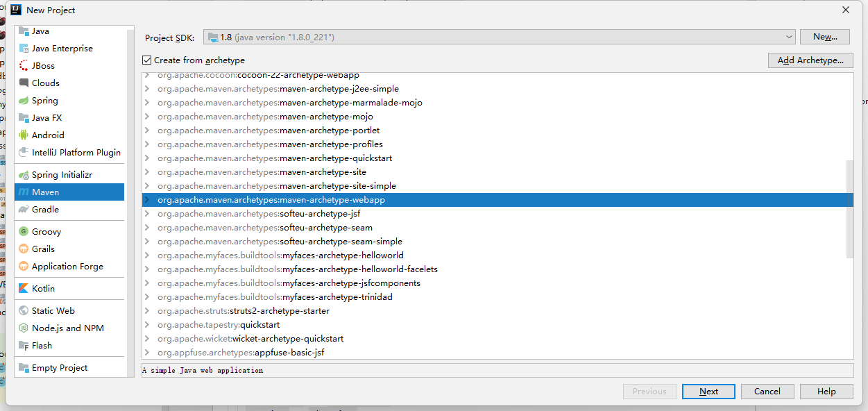This screenshot has width=868, height=411.
Task: Select maven-archetype-portlet row
Action: coord(497,131)
